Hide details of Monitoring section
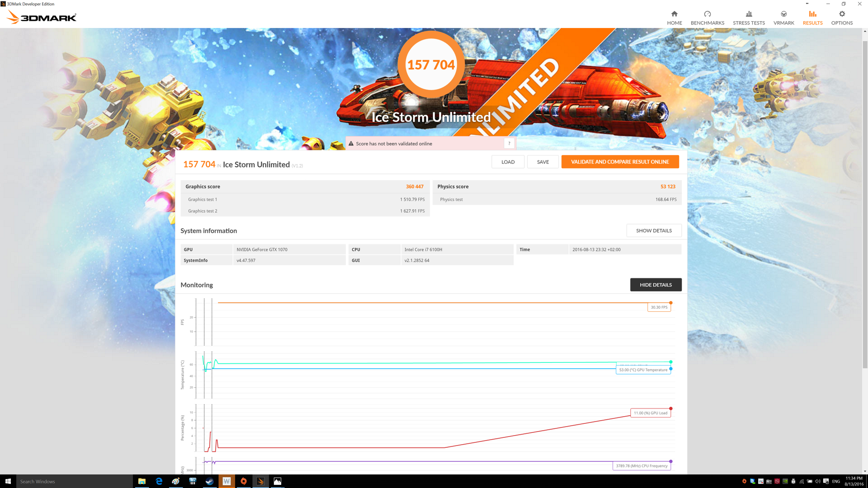Image resolution: width=868 pixels, height=488 pixels. (x=656, y=285)
